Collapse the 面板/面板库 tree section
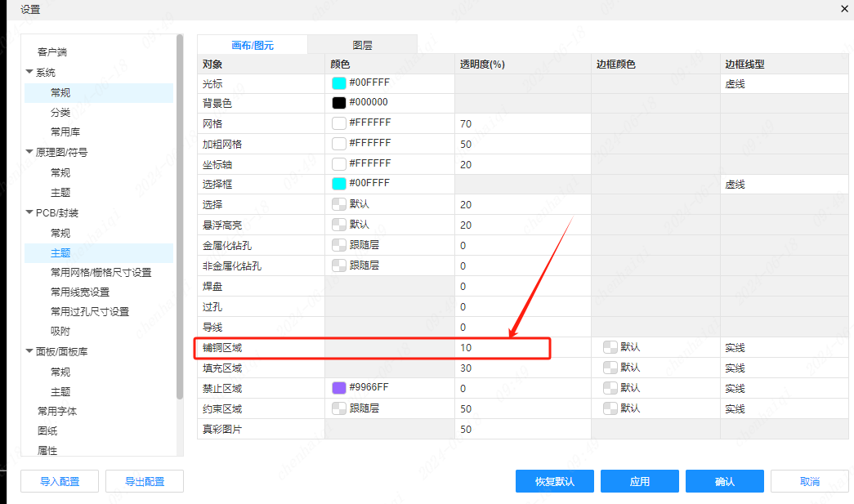854x504 pixels. pos(29,352)
